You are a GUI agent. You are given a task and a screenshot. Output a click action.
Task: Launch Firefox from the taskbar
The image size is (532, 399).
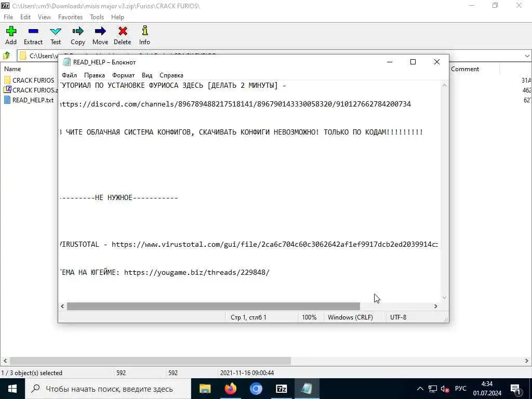pos(230,389)
